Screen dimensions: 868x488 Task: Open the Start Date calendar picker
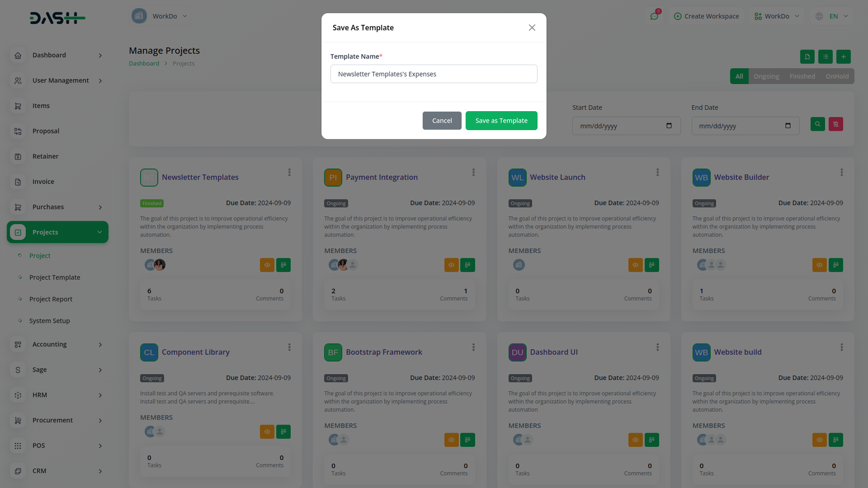click(x=669, y=126)
